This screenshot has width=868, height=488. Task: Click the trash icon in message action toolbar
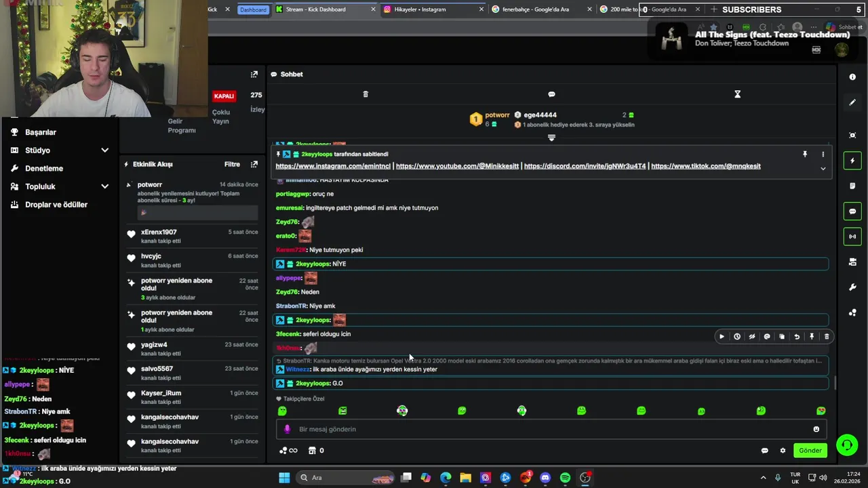[x=827, y=337]
